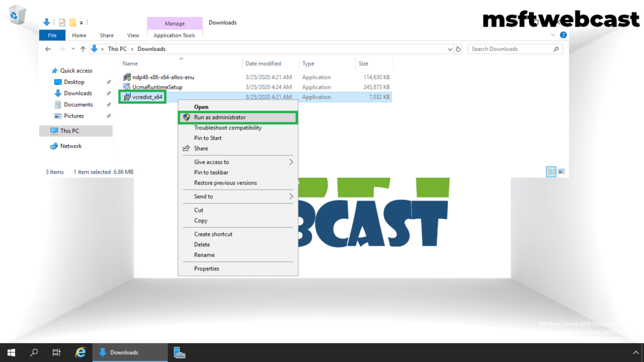The height and width of the screenshot is (362, 644).
Task: Open Downloads in the navigation pane
Action: click(77, 93)
